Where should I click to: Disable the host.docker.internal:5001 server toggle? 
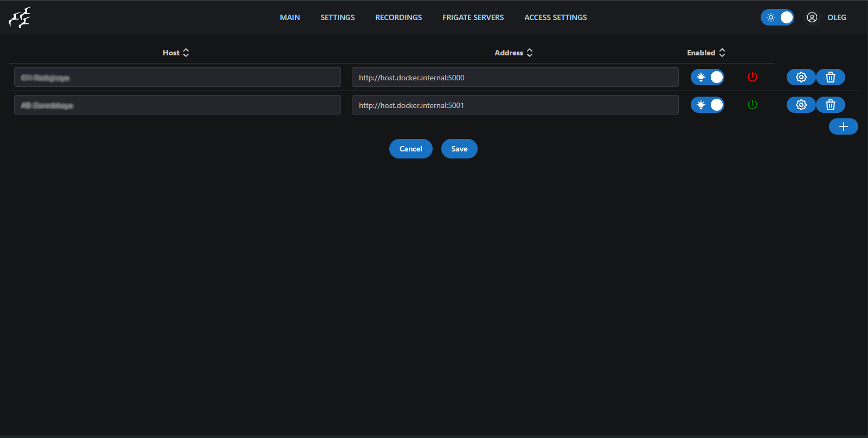707,105
